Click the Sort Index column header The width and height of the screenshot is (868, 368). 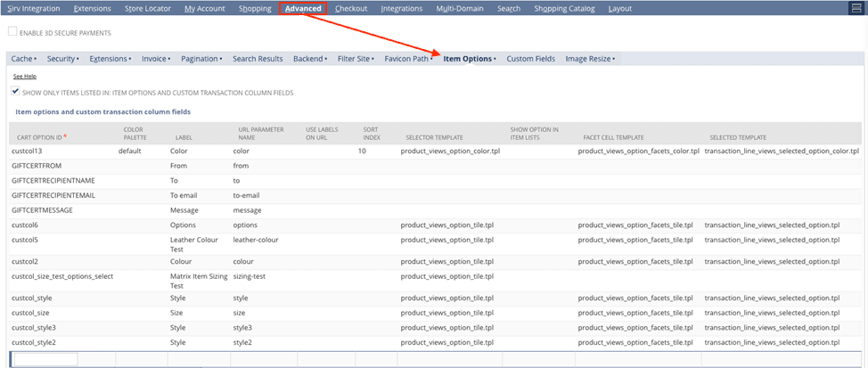point(372,134)
